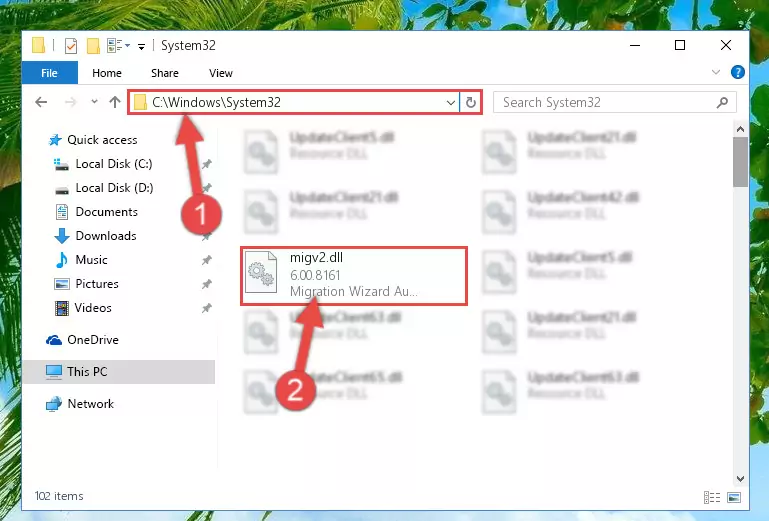The height and width of the screenshot is (521, 769).
Task: Open Local Disk (C:) in the sidebar
Action: 114,164
